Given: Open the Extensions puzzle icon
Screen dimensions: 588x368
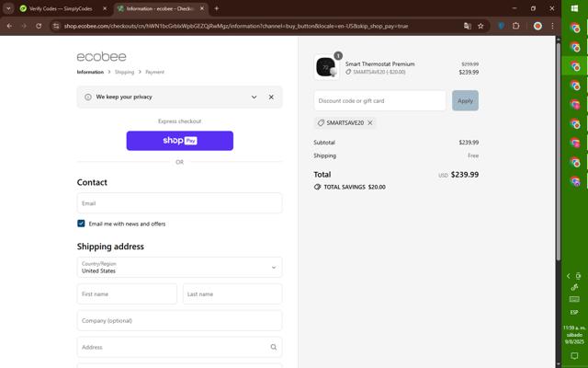Looking at the screenshot, I should pyautogui.click(x=516, y=26).
